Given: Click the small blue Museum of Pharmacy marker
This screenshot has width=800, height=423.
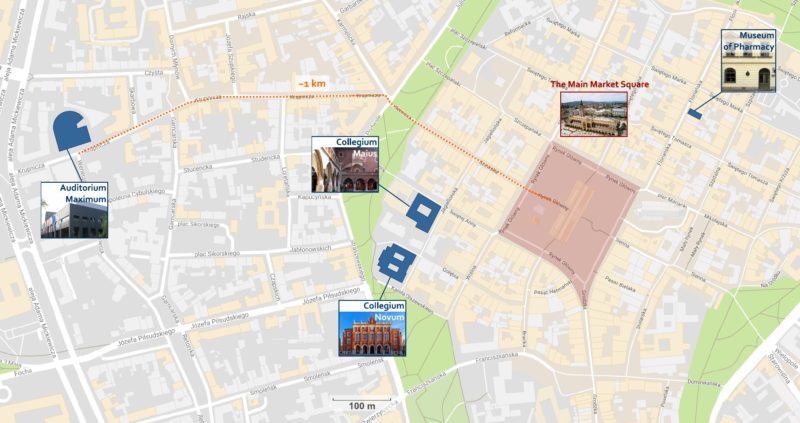Looking at the screenshot, I should tap(695, 114).
